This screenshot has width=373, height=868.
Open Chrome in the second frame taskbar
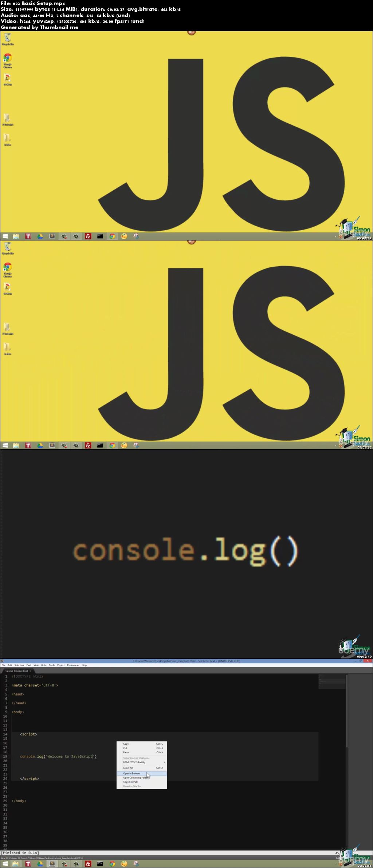112,445
